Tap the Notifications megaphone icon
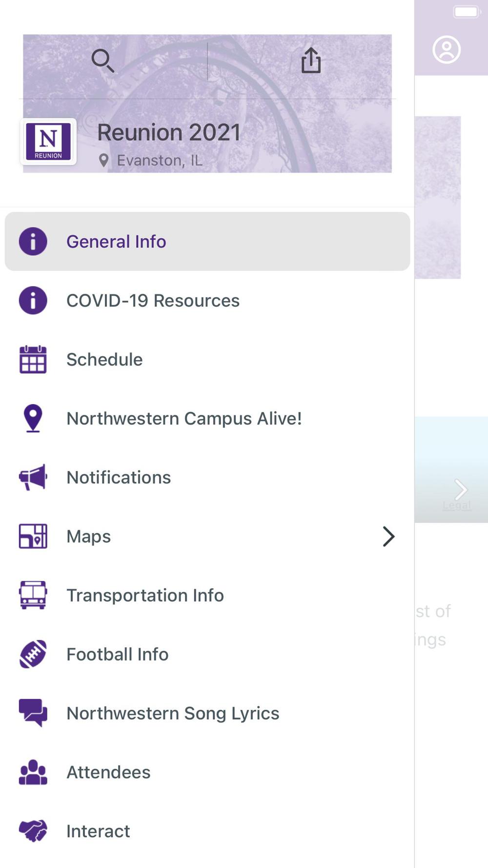This screenshot has width=488, height=868. (x=33, y=477)
